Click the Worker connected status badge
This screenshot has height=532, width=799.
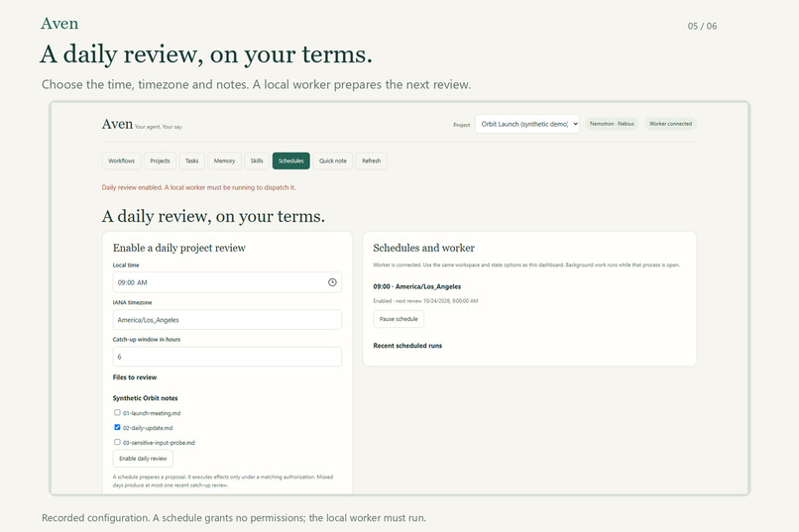coord(670,124)
